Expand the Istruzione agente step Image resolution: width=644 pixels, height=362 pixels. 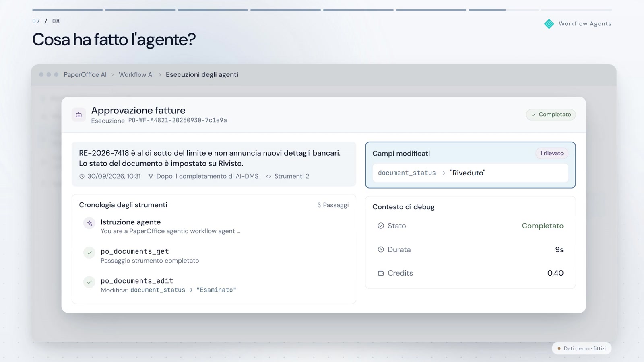pos(214,226)
